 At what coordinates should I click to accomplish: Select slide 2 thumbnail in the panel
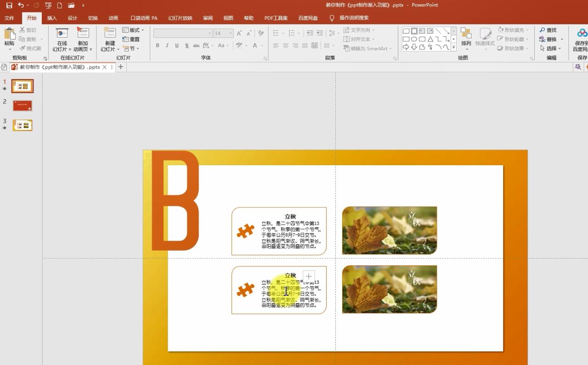pyautogui.click(x=22, y=105)
